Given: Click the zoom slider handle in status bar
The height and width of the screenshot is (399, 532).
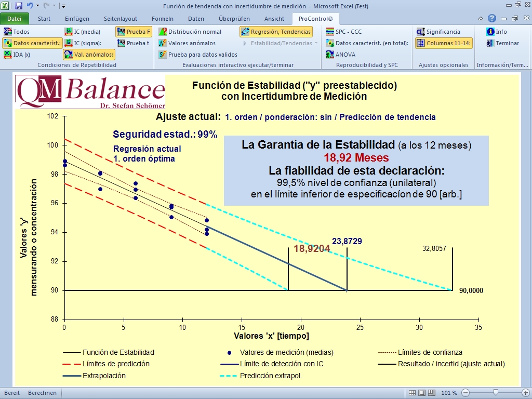Looking at the screenshot, I should tap(496, 393).
